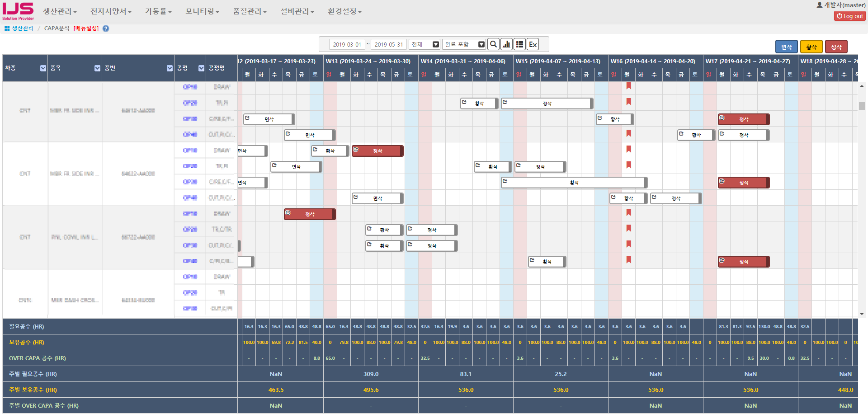Screen dimensions: 868x414
Task: Click the IJS Solution Provider logo
Action: coord(18,11)
